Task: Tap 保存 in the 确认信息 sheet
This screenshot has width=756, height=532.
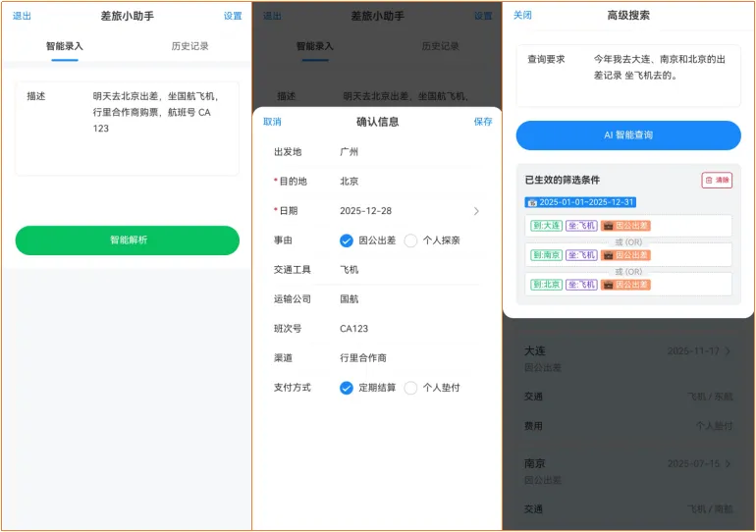Action: coord(483,122)
